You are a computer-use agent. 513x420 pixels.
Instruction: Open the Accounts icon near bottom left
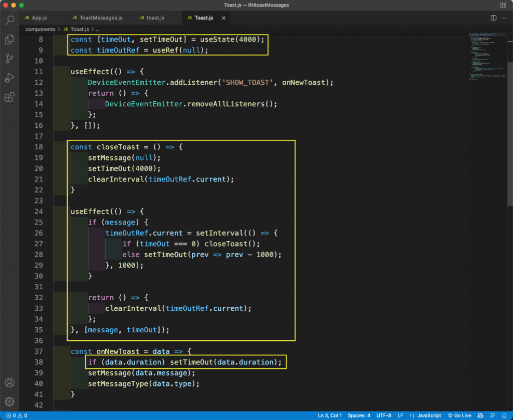9,382
